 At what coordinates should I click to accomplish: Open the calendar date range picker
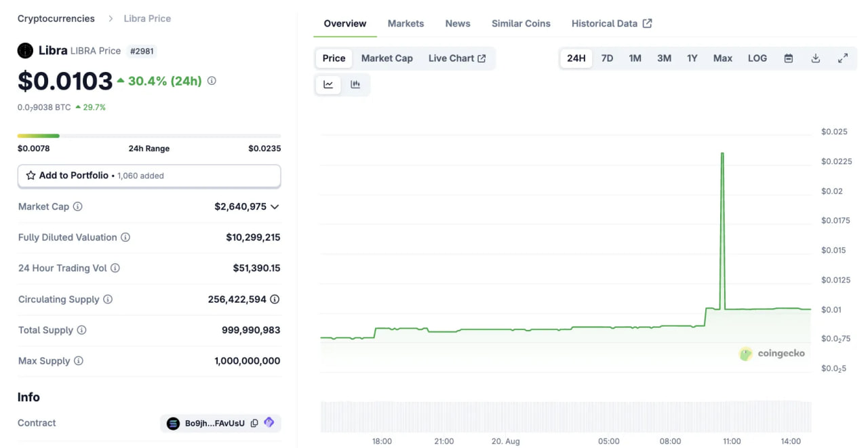(788, 58)
